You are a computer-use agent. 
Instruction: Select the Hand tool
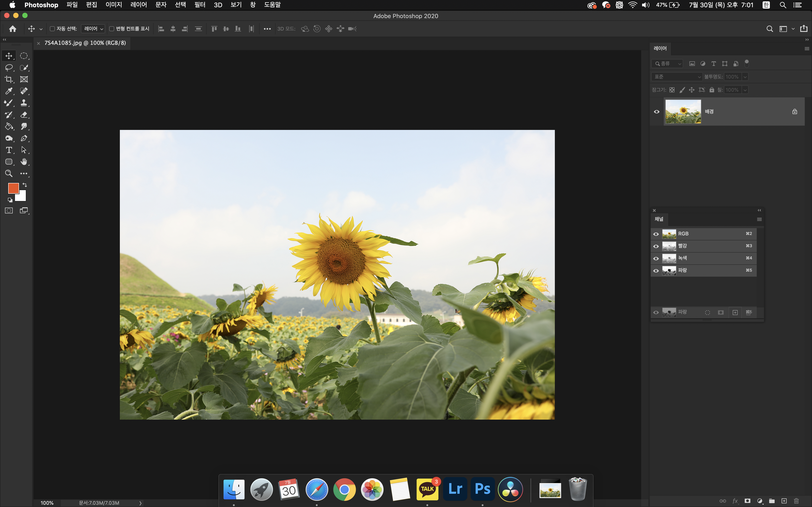tap(24, 162)
